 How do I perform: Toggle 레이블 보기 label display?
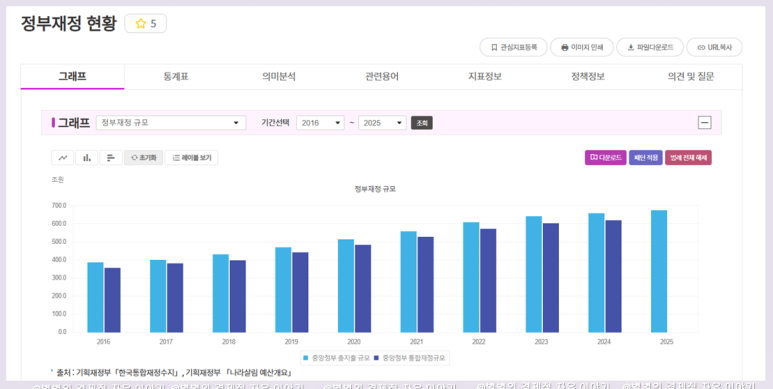[x=191, y=158]
